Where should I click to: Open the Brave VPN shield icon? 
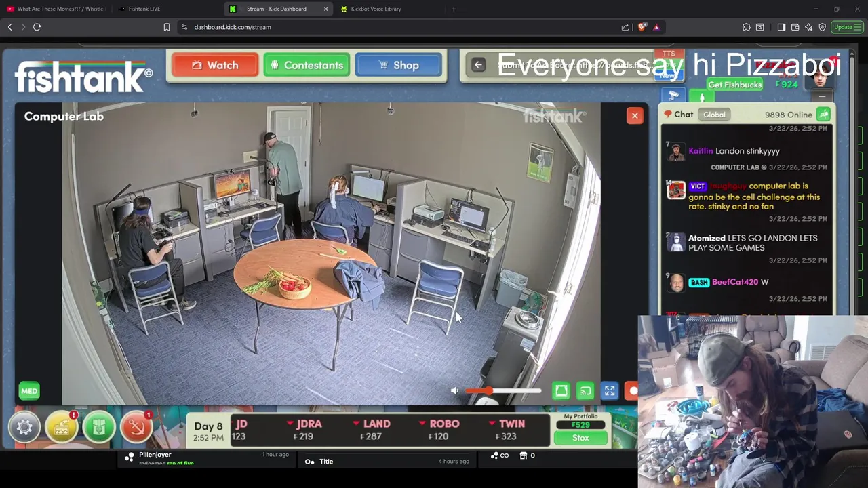[822, 27]
